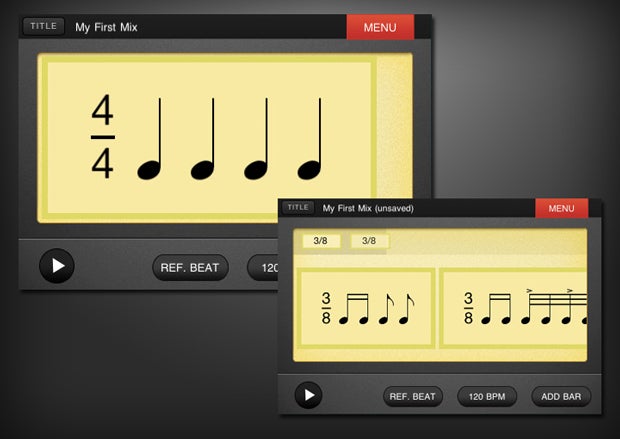Click REF. BEAT in the back window

click(190, 268)
